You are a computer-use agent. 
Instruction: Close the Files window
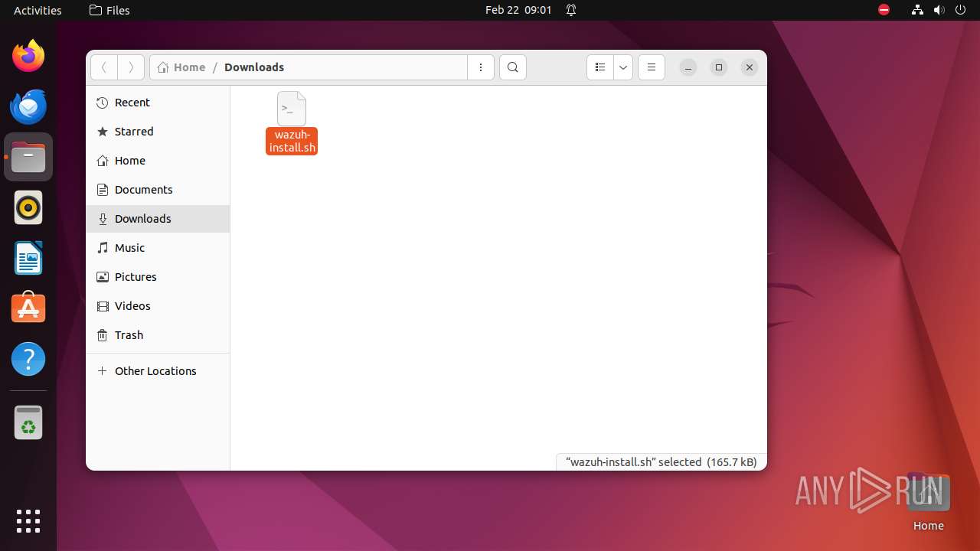(750, 67)
